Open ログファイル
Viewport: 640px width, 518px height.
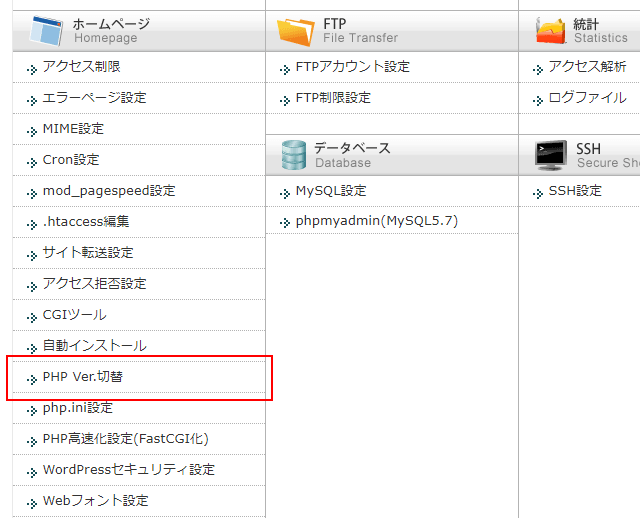point(587,98)
